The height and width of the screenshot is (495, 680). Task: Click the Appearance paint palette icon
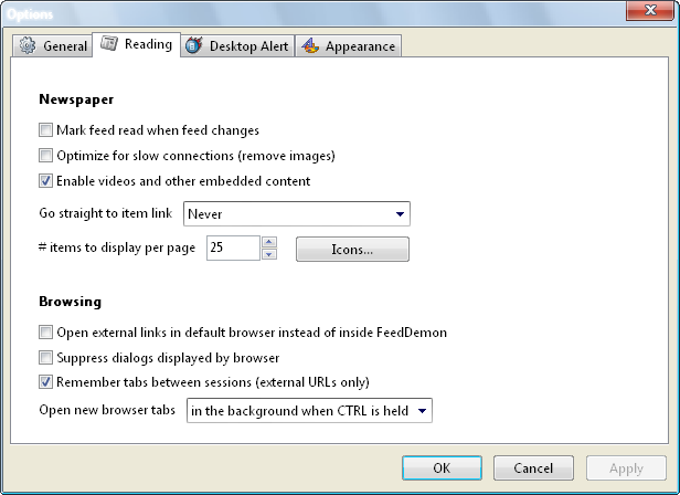point(310,46)
